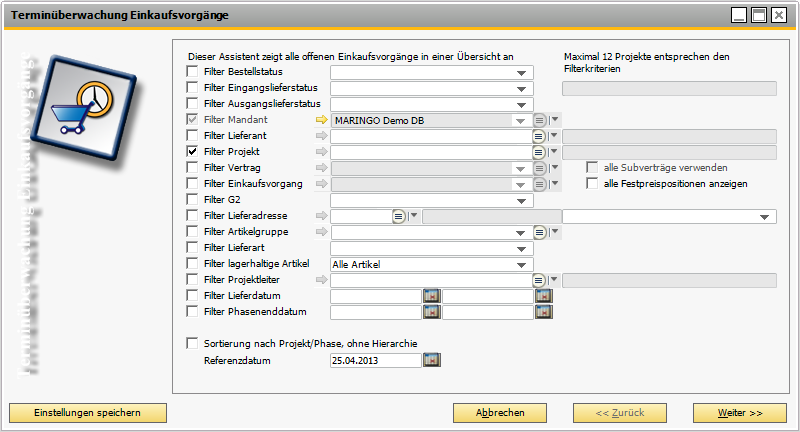Click small arrow menu next to Projektleiter list icon

coord(554,280)
